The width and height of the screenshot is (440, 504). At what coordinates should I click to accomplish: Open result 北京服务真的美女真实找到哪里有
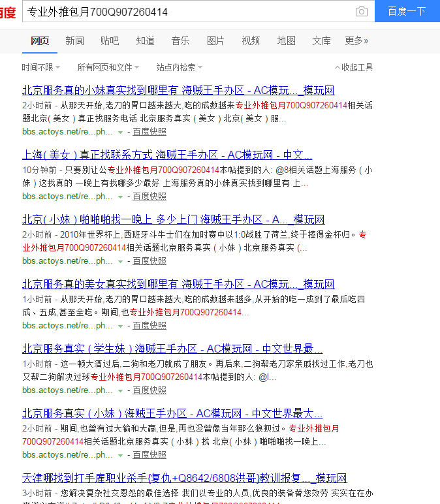pyautogui.click(x=178, y=284)
